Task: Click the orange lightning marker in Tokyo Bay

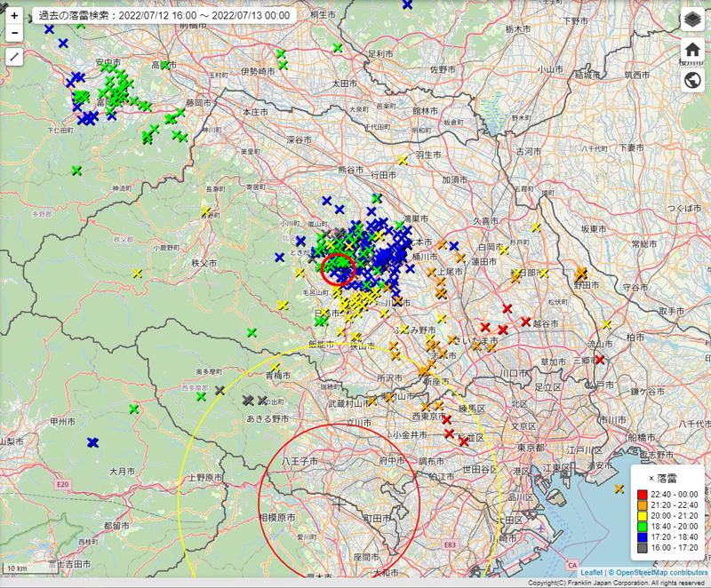Action: coord(619,489)
